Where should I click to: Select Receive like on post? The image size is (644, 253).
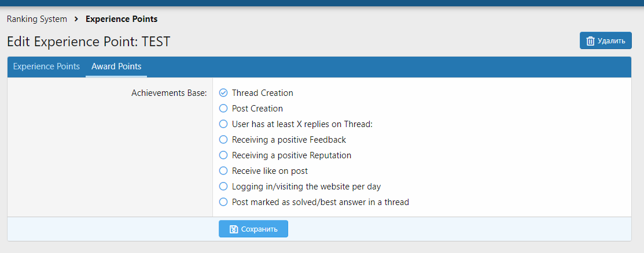[223, 171]
